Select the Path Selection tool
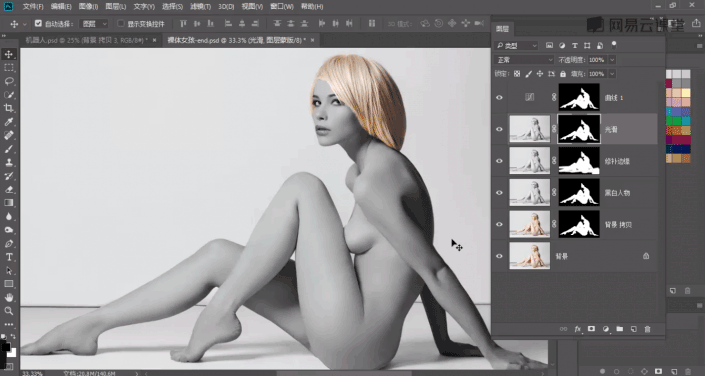Screen dimensions: 705x376 9,271
